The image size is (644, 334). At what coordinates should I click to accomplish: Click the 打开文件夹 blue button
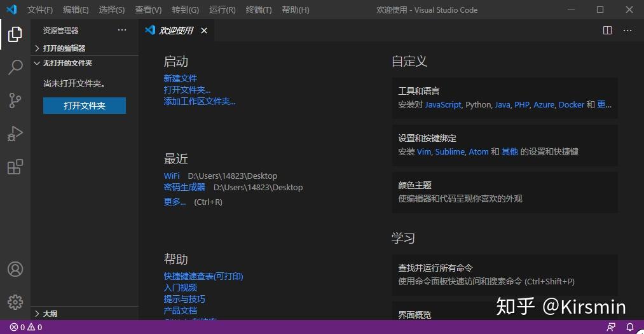point(85,106)
